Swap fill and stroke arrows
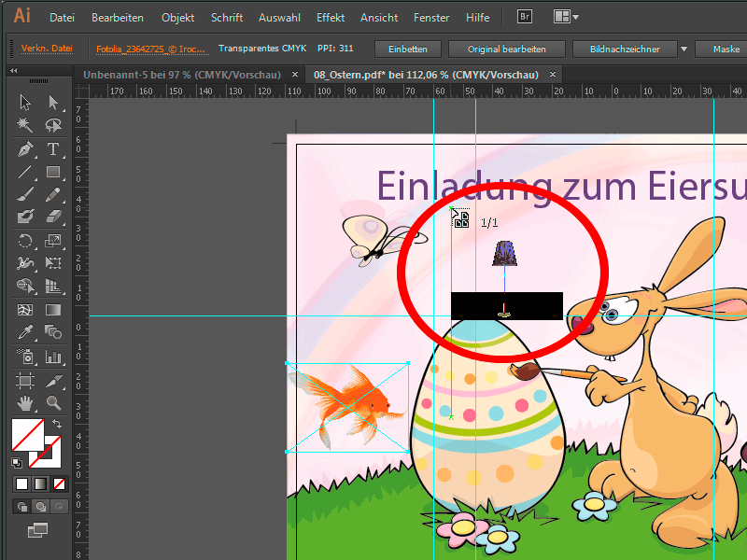Screen dimensions: 747x560 click(x=57, y=424)
